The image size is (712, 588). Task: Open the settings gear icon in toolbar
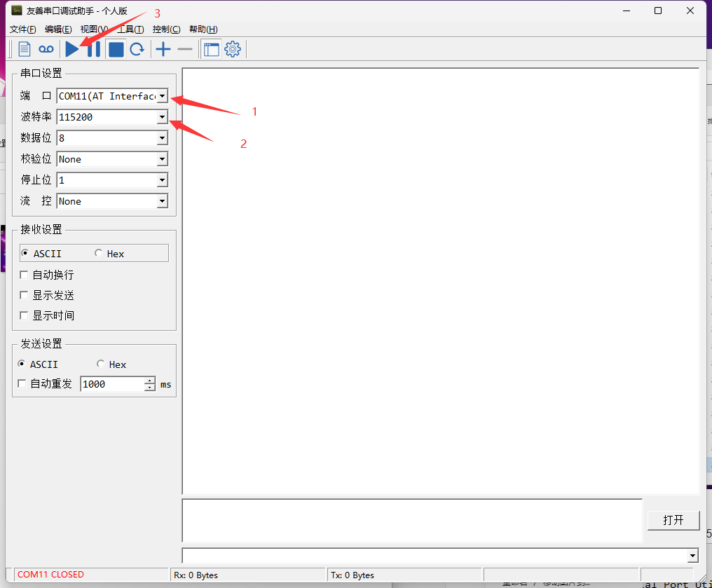pyautogui.click(x=233, y=49)
